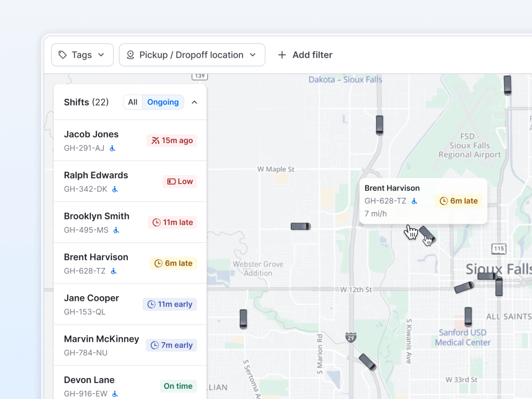
Task: Open the Pickup / Dropoff location dropdown
Action: tap(192, 55)
